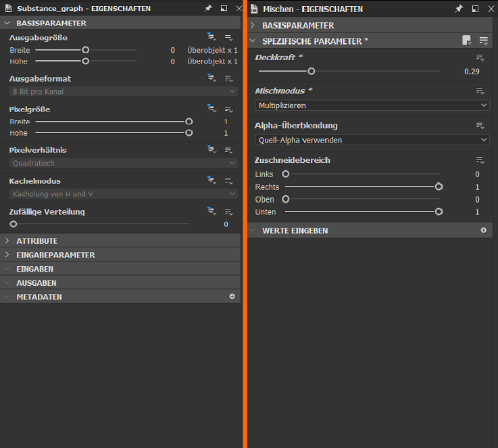Pin the Mischen properties panel
Viewport: 498px width, 448px height.
pyautogui.click(x=459, y=9)
